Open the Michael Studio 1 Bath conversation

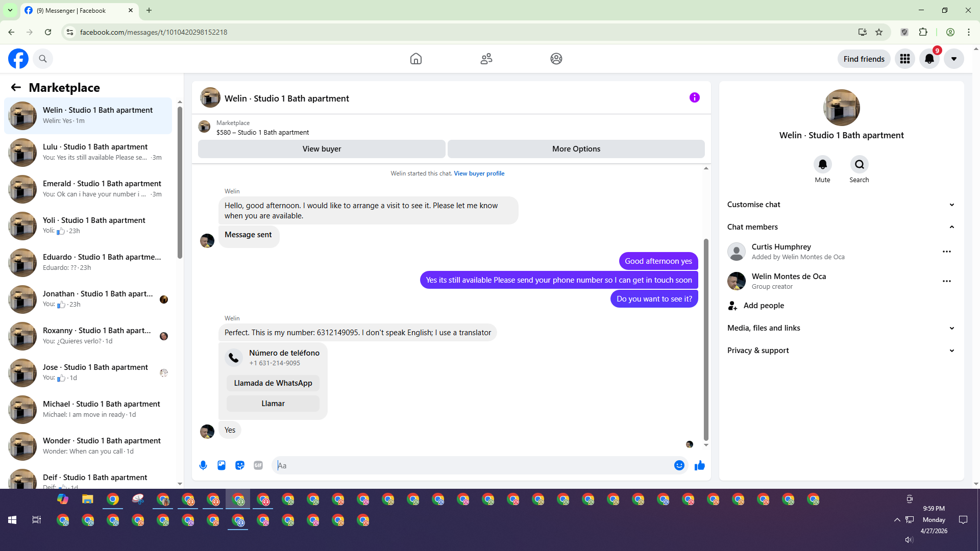[x=101, y=409]
